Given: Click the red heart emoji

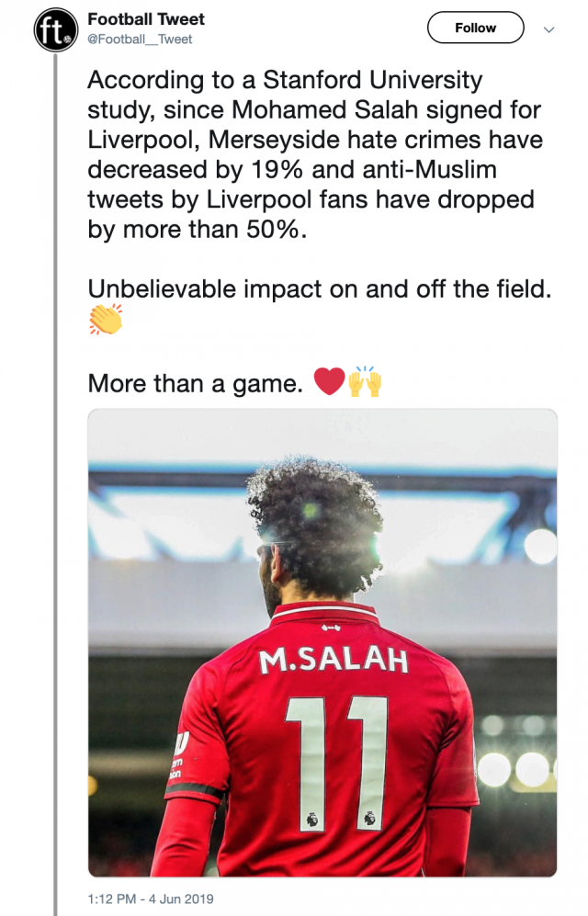Looking at the screenshot, I should click(329, 381).
